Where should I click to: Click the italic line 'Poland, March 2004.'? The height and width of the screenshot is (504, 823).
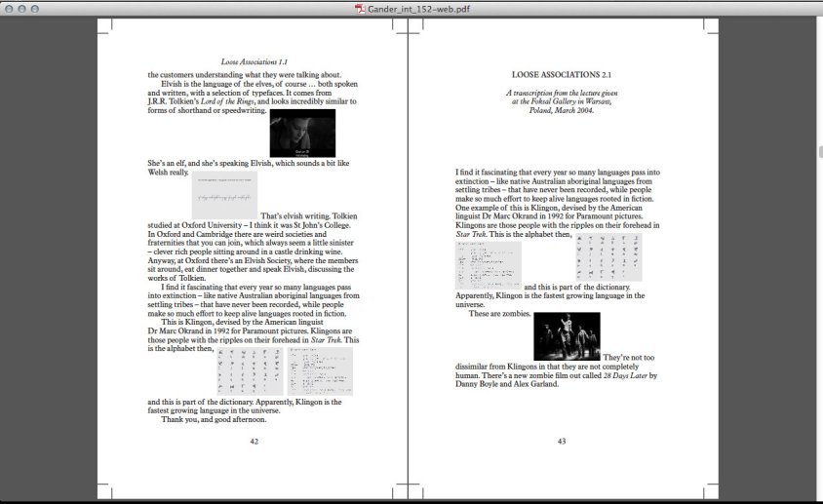[x=562, y=110]
